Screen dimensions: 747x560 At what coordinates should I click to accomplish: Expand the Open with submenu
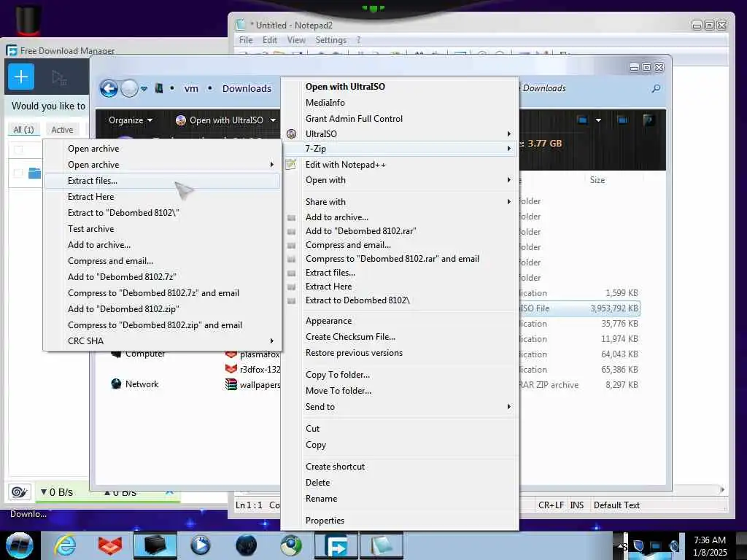point(508,180)
